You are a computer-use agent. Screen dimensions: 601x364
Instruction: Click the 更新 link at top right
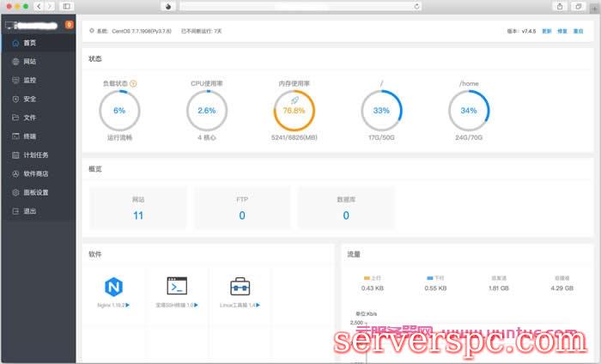[547, 31]
